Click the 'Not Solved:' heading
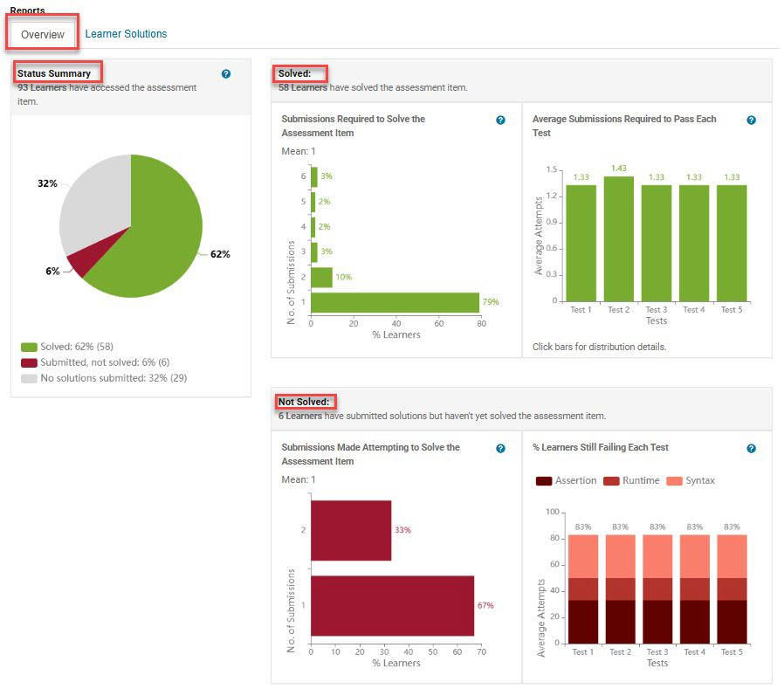 [x=304, y=402]
